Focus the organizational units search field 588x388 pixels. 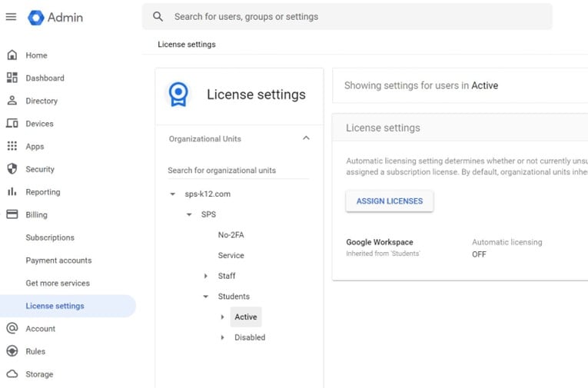click(238, 171)
